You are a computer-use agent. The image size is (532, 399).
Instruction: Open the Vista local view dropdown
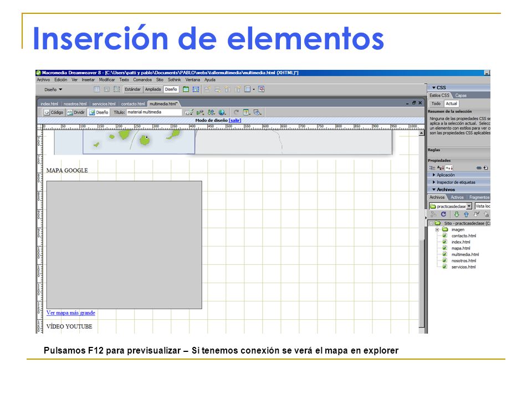pyautogui.click(x=483, y=206)
